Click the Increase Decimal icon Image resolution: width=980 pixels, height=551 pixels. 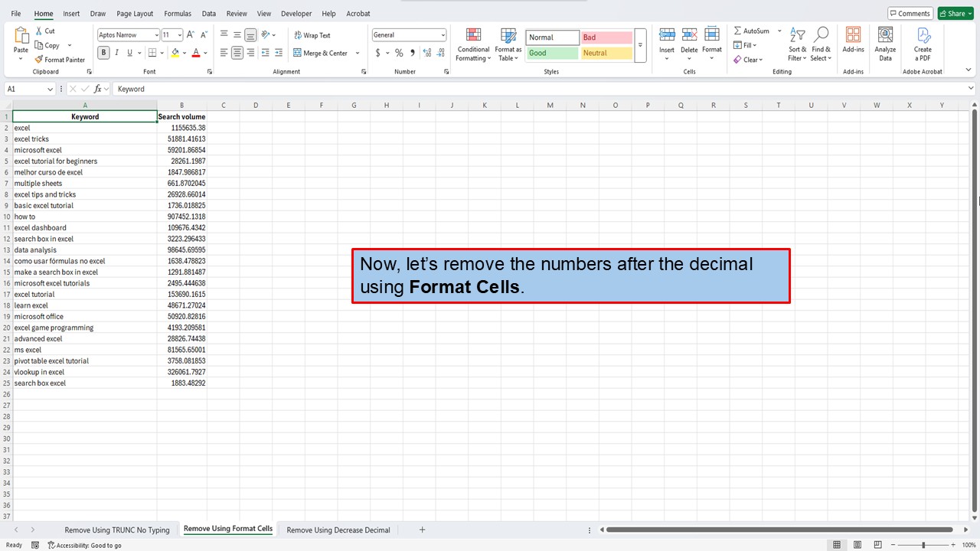click(x=426, y=53)
